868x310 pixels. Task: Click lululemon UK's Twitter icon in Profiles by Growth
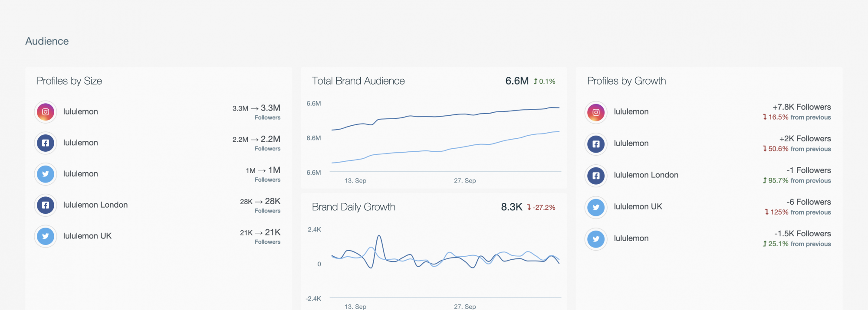pyautogui.click(x=596, y=207)
